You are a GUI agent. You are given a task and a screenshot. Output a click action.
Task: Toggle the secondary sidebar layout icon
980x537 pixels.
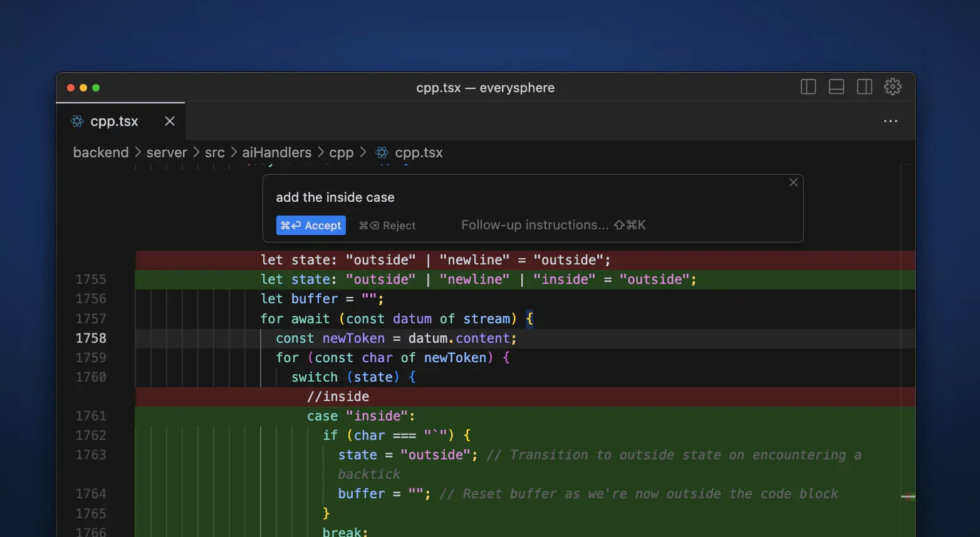(x=865, y=87)
